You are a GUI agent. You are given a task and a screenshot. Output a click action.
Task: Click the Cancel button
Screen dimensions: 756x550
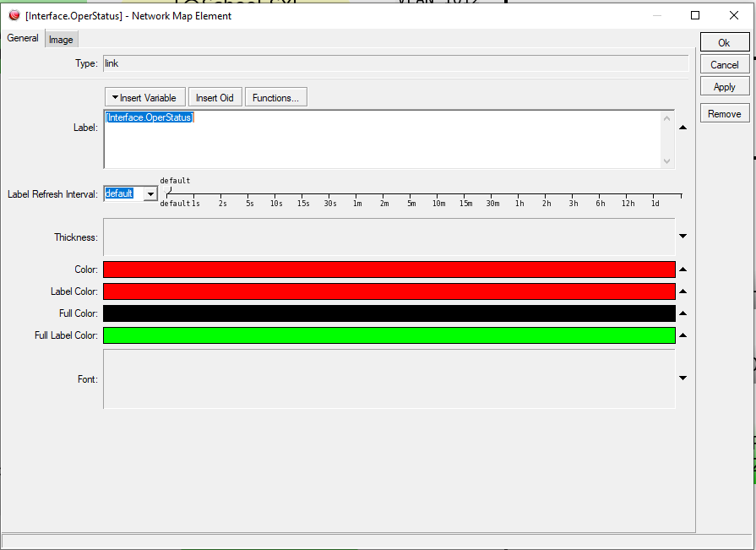(x=724, y=64)
